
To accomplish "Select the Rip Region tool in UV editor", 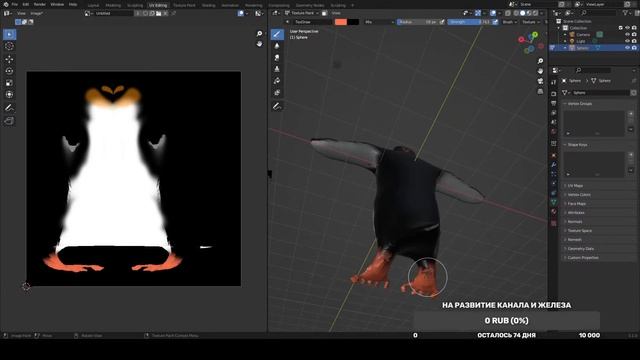I will 9,121.
